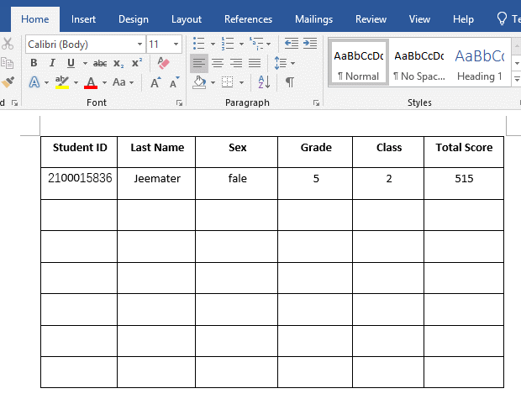Toggle Italic formatting
This screenshot has height=420, width=521.
[x=52, y=63]
